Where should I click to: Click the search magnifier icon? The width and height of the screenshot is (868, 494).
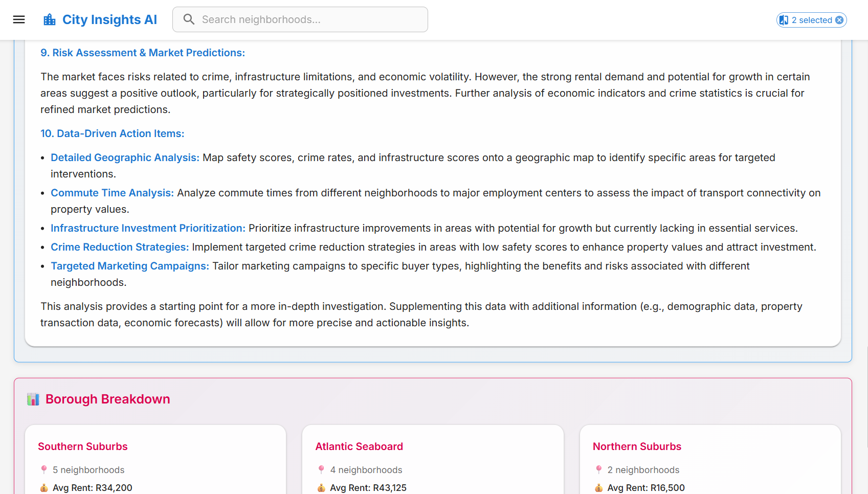[189, 19]
